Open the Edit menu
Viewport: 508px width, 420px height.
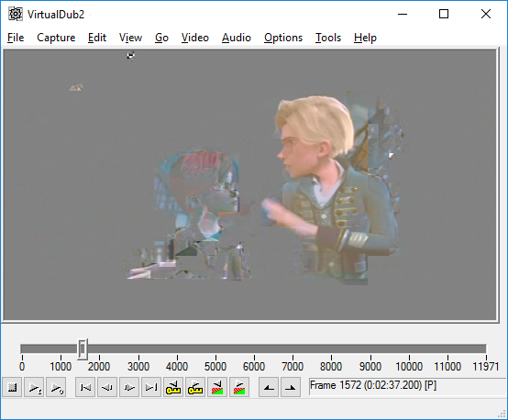(x=97, y=38)
